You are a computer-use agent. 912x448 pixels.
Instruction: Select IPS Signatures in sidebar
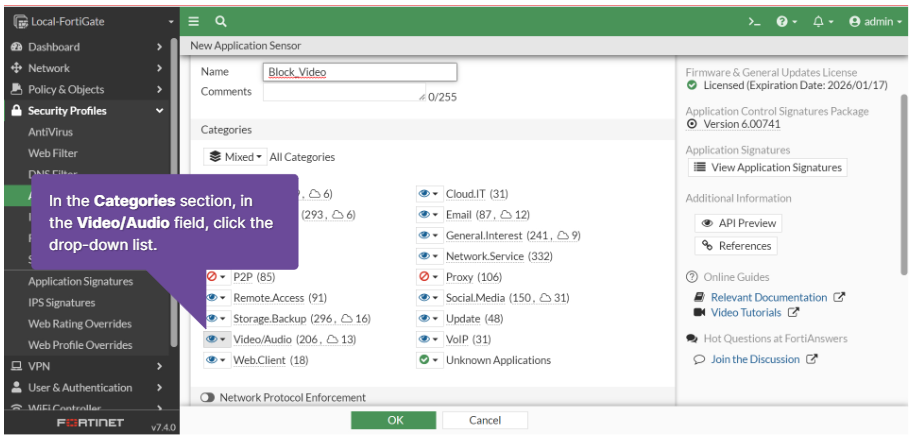(62, 303)
